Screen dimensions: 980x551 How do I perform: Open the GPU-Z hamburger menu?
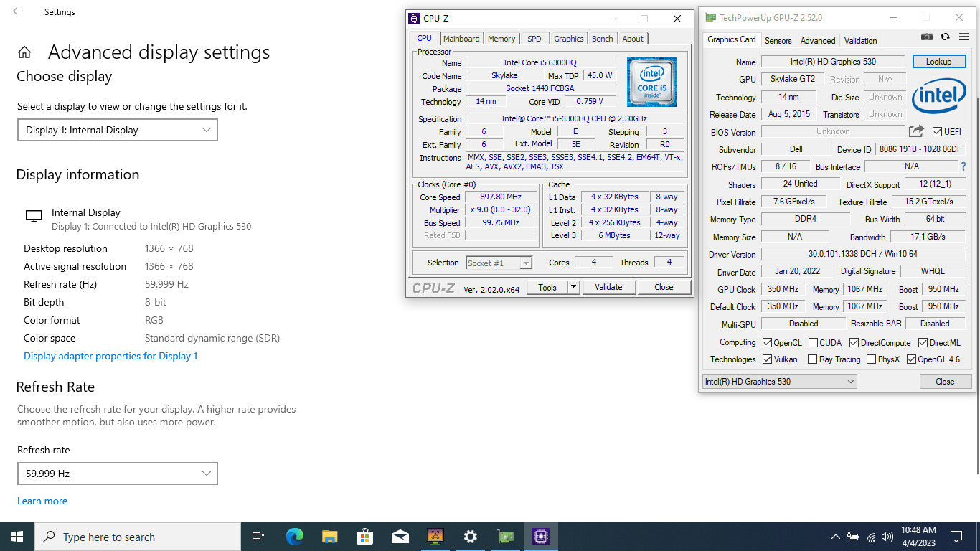click(963, 37)
